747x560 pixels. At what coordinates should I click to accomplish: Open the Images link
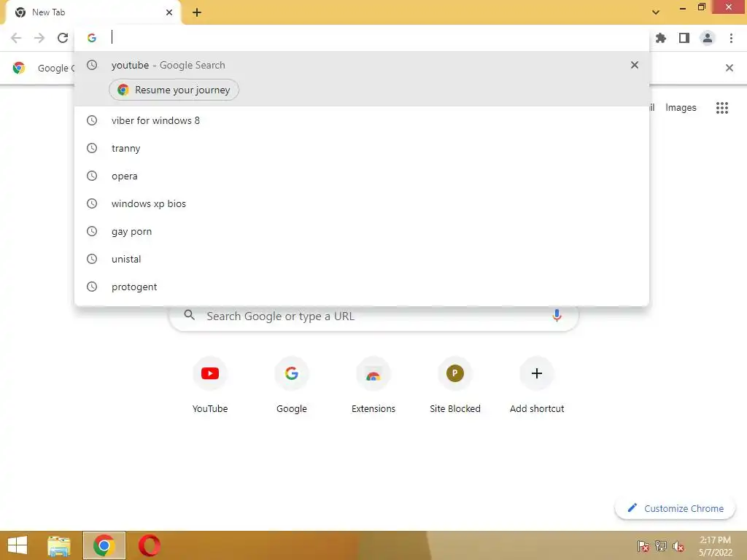[x=681, y=108]
